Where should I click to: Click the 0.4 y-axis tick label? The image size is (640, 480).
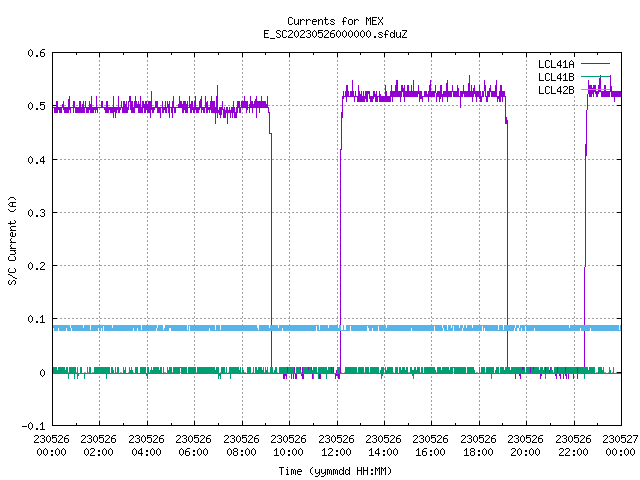[36, 160]
